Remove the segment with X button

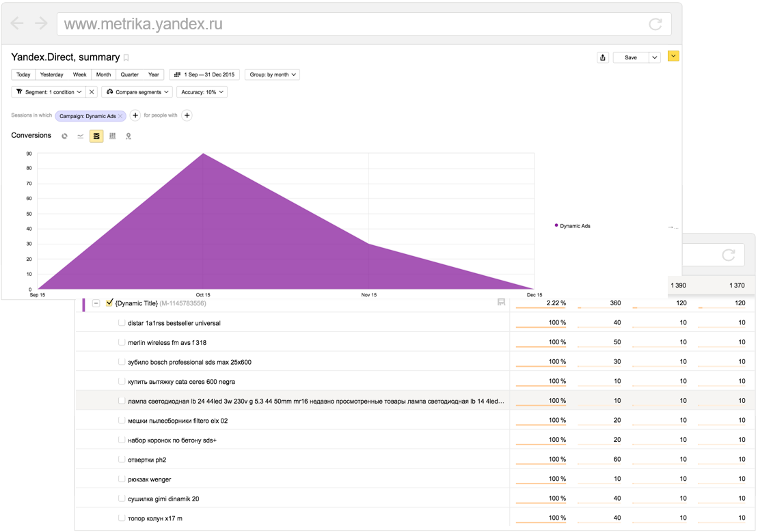pos(92,92)
